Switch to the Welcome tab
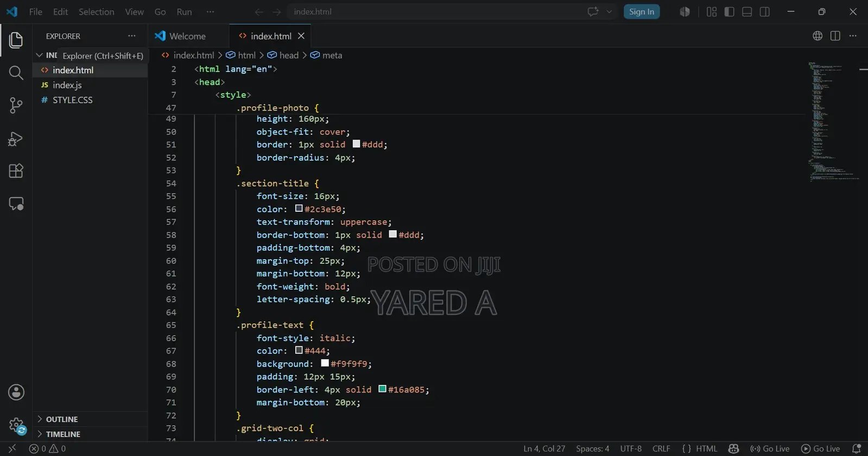The width and height of the screenshot is (868, 456). coord(188,36)
